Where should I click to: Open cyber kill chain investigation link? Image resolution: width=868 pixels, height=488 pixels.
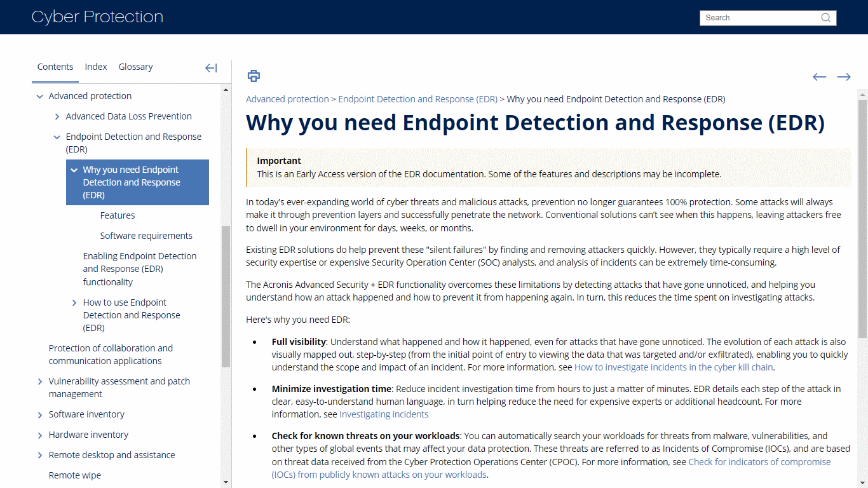pos(674,367)
